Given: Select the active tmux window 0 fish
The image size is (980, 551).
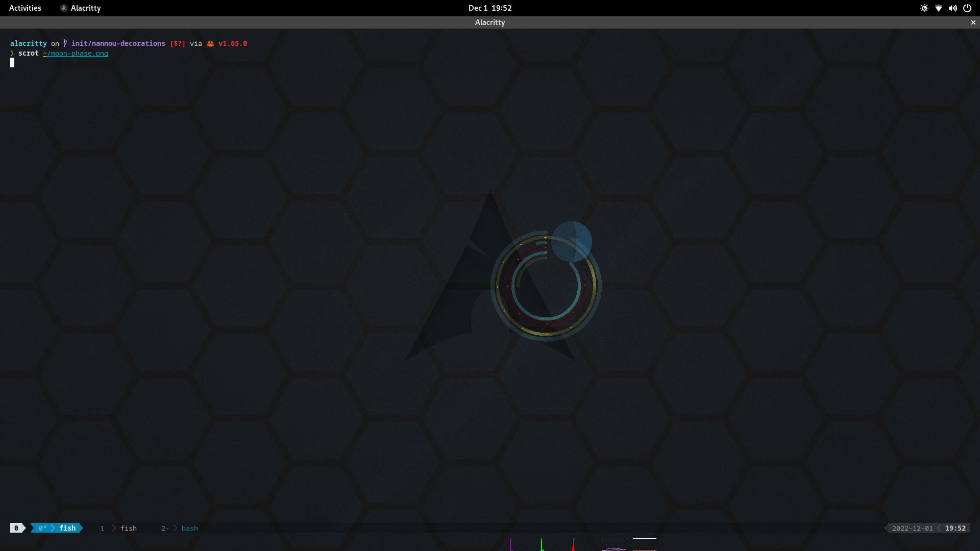Looking at the screenshot, I should (57, 528).
